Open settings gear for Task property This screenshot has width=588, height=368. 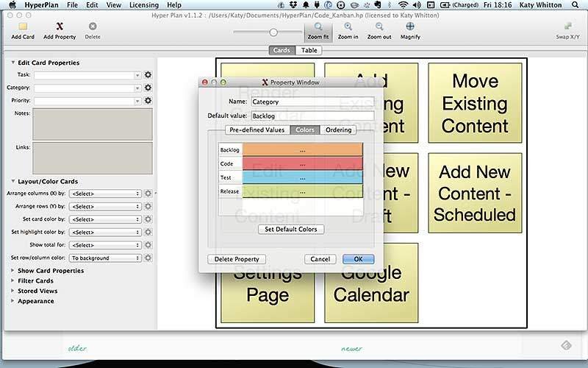[x=148, y=75]
